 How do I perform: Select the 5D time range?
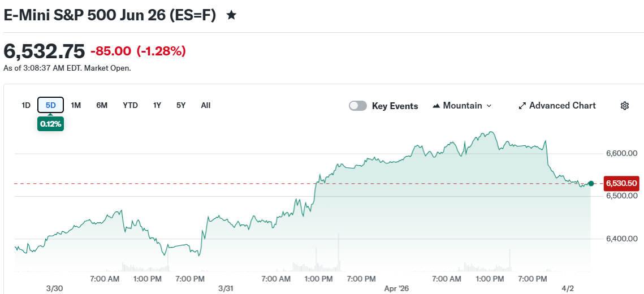[x=50, y=106]
